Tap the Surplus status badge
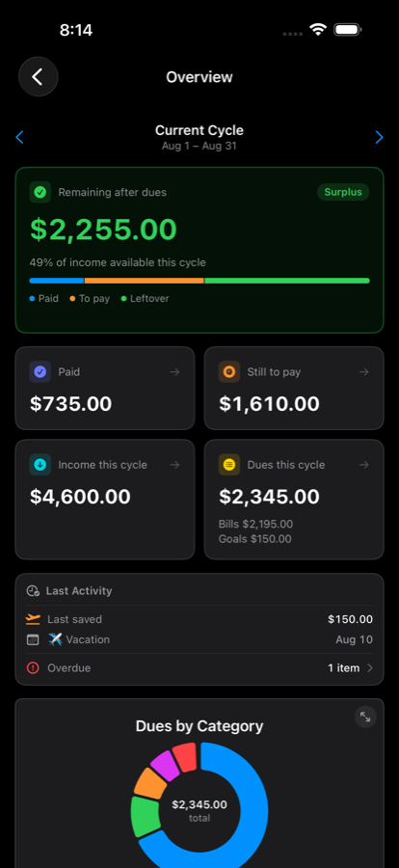 (x=343, y=192)
